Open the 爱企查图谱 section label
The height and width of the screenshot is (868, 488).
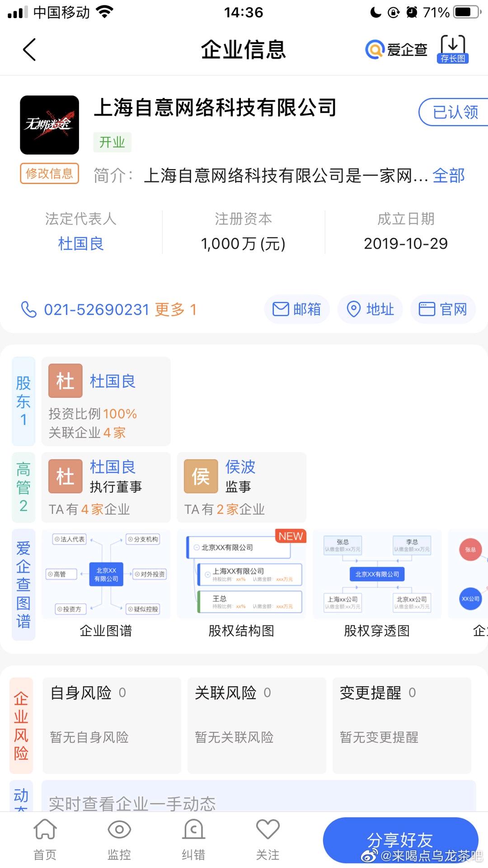coord(23,585)
